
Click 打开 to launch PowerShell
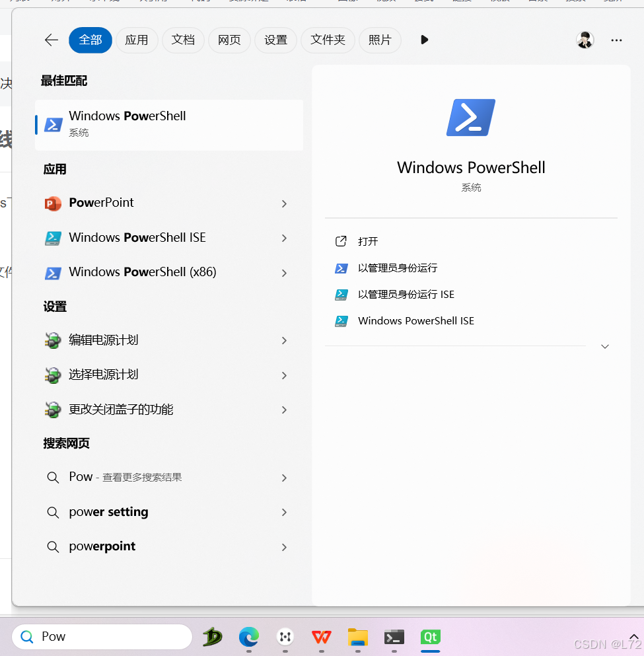click(368, 241)
